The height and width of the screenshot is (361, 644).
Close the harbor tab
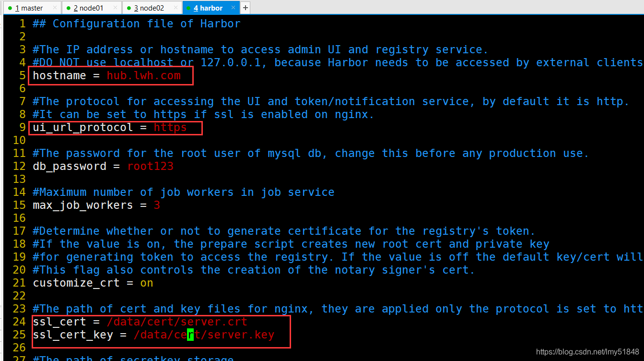coord(233,8)
